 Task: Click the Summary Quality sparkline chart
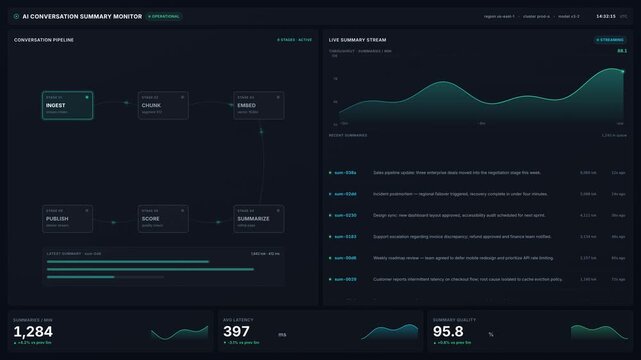click(599, 333)
